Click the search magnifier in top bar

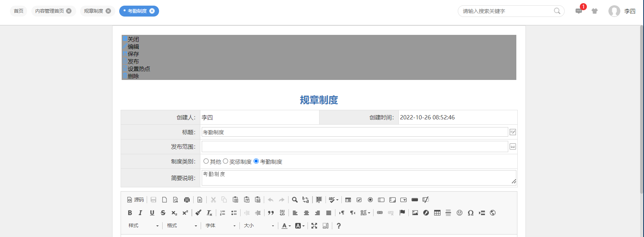tap(557, 11)
